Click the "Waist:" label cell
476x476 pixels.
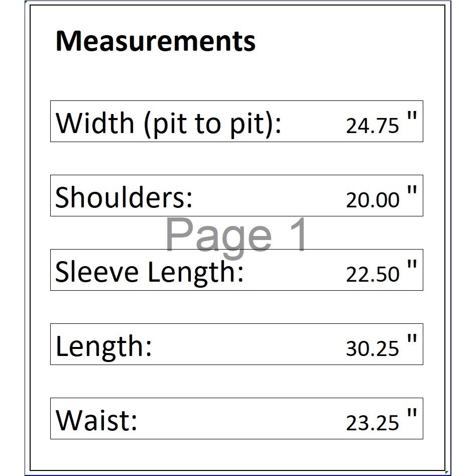tap(96, 420)
